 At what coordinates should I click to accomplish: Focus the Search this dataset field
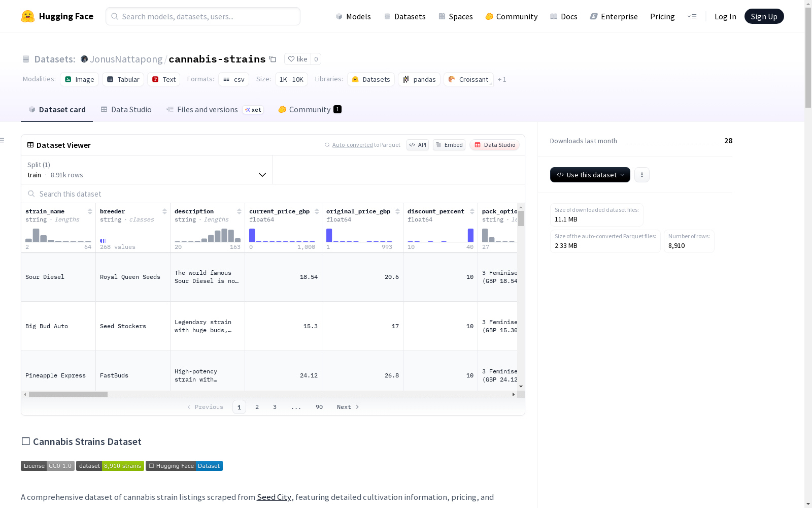coord(273,194)
